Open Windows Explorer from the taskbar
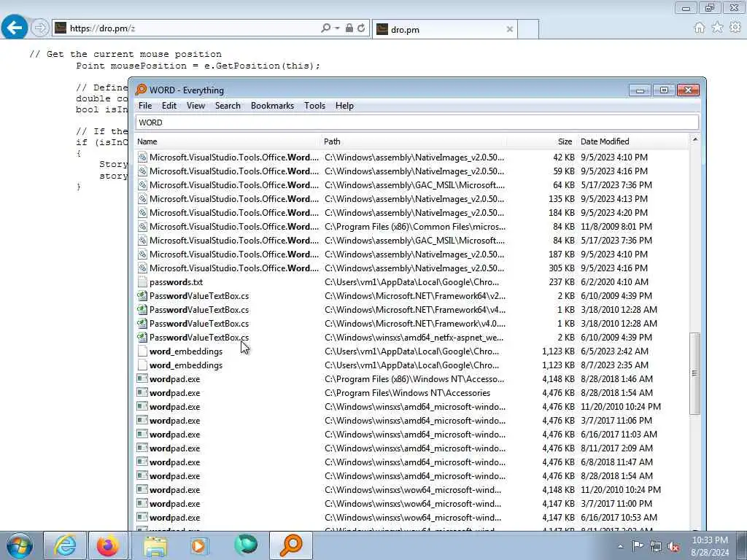This screenshot has width=747, height=560. 155,545
